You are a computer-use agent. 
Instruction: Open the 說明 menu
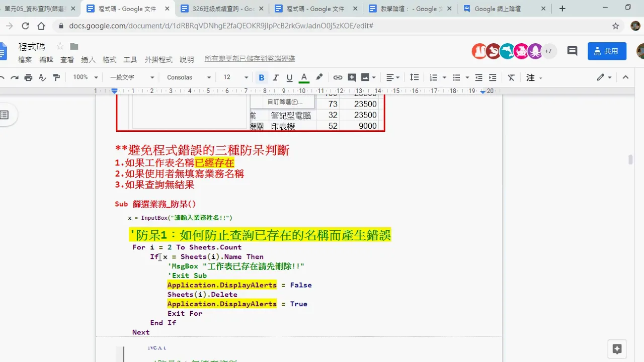tap(187, 59)
